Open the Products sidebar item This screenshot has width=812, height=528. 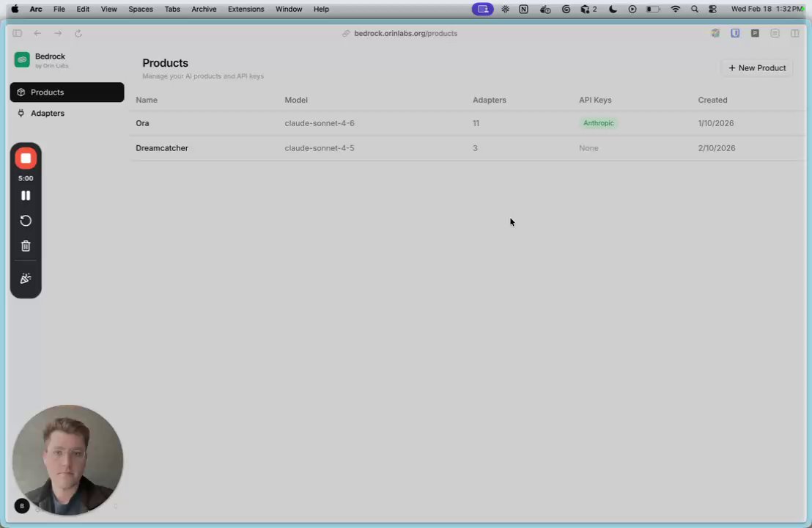coord(67,92)
